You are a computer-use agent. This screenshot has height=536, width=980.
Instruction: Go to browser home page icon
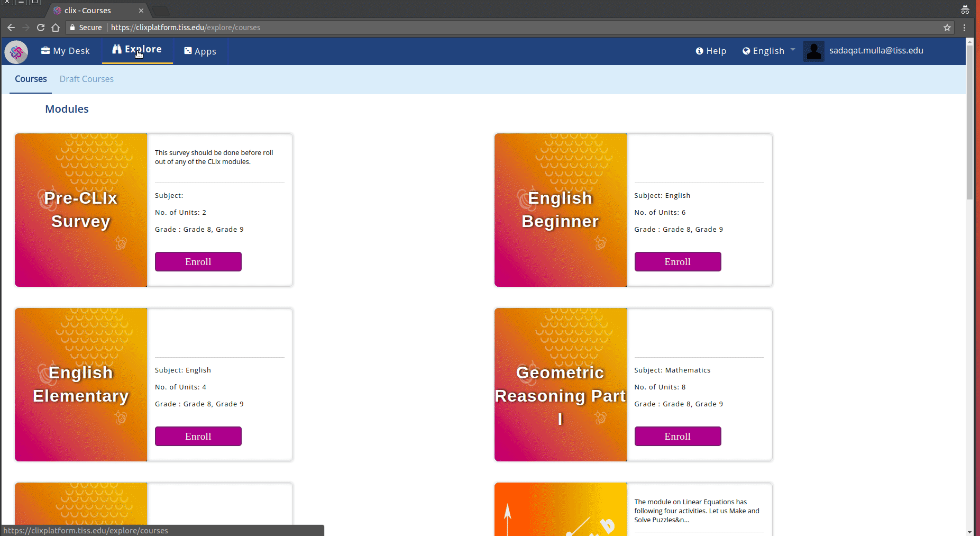[x=56, y=28]
